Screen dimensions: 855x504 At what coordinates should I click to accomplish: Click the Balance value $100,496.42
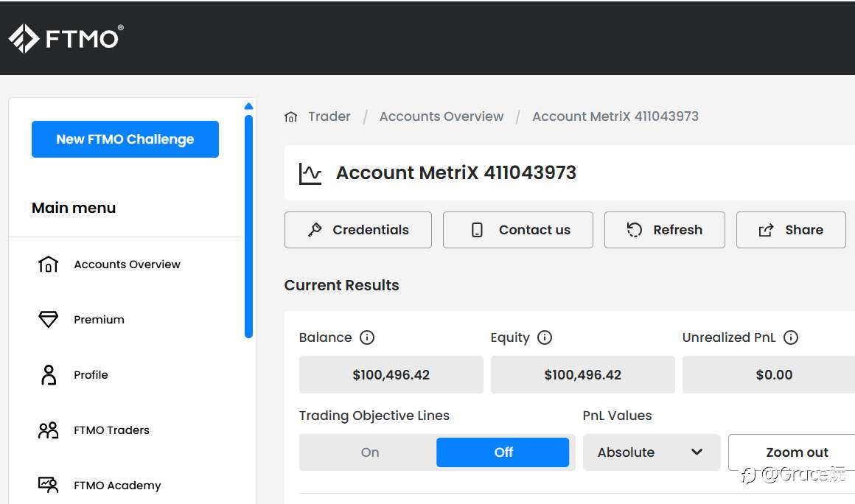pyautogui.click(x=391, y=375)
